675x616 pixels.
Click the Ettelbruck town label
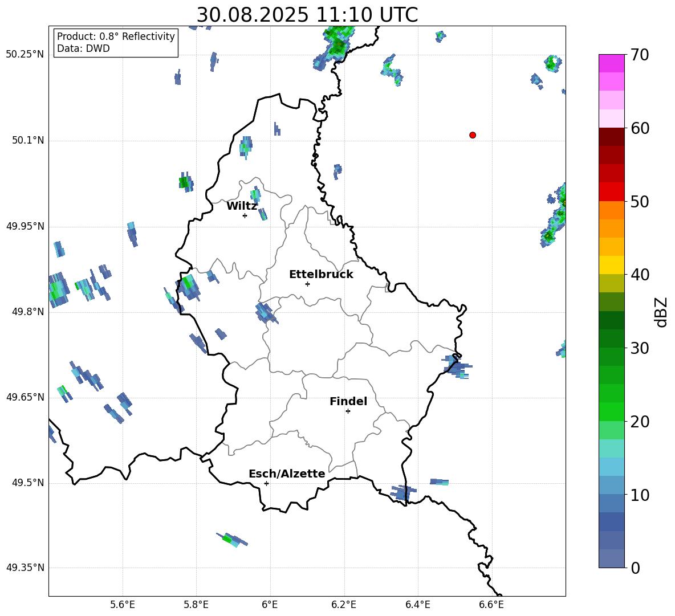[321, 275]
